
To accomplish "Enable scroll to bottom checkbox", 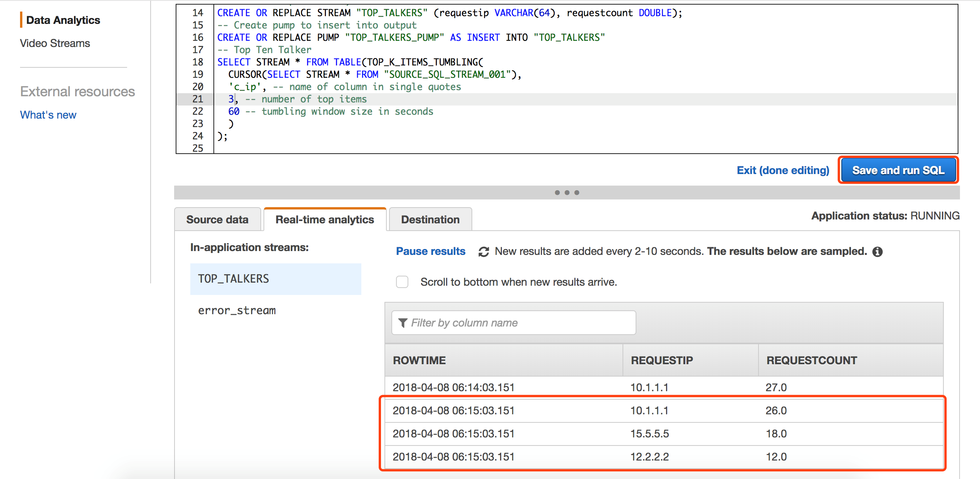I will pos(402,282).
